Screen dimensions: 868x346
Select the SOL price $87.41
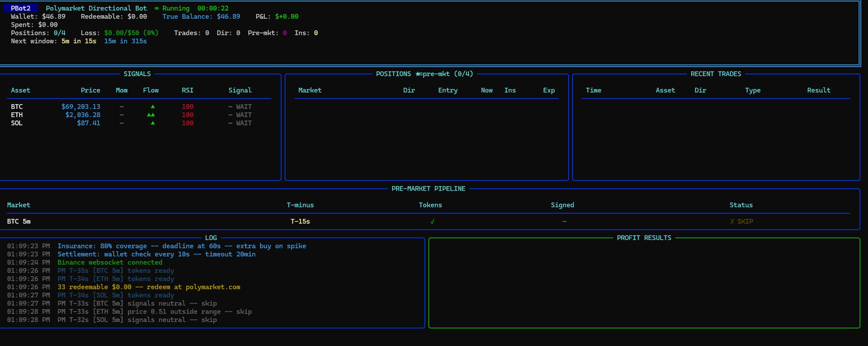[x=88, y=123]
